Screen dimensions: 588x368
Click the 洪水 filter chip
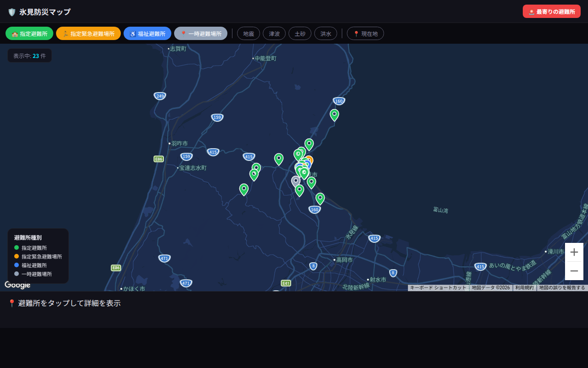point(326,33)
